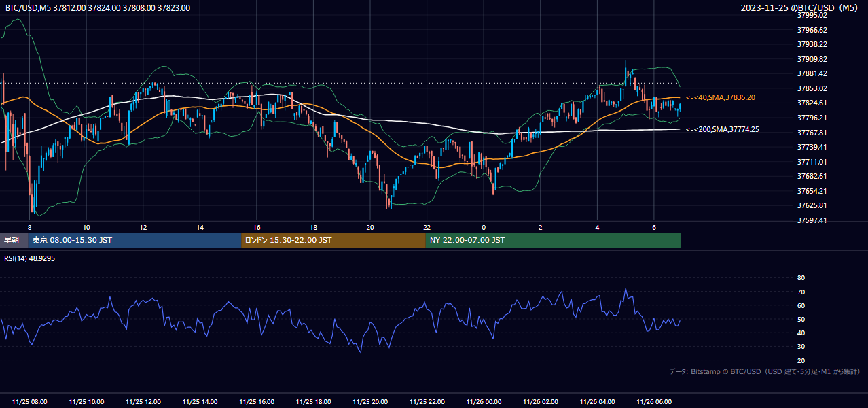Image resolution: width=868 pixels, height=408 pixels.
Task: Click the 37853.02 price axis label
Action: [x=812, y=88]
